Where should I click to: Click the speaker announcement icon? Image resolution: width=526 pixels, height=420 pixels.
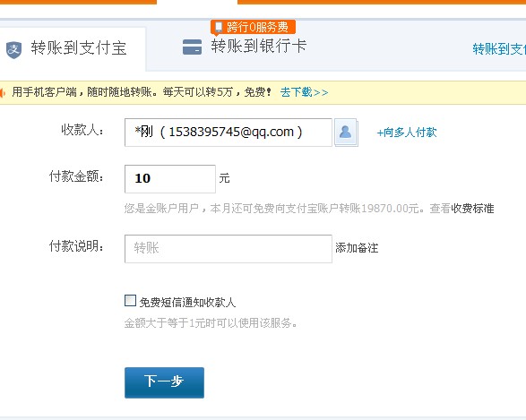tap(3, 92)
